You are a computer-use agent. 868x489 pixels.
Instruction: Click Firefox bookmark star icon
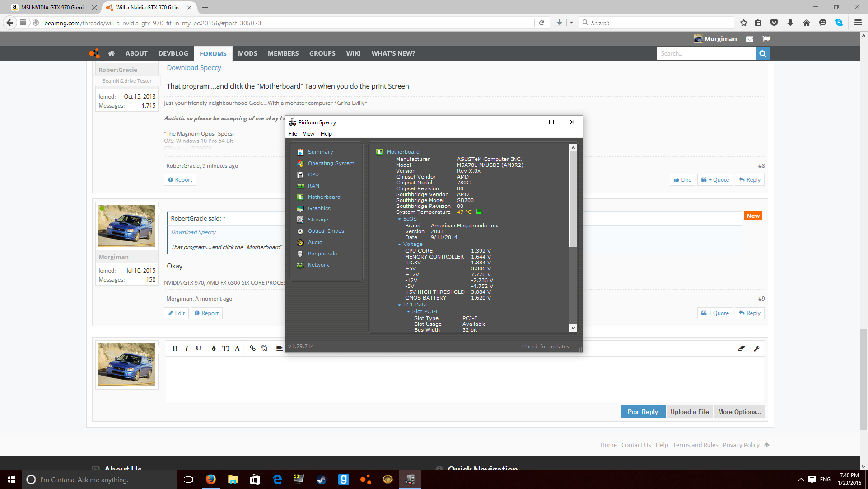744,23
